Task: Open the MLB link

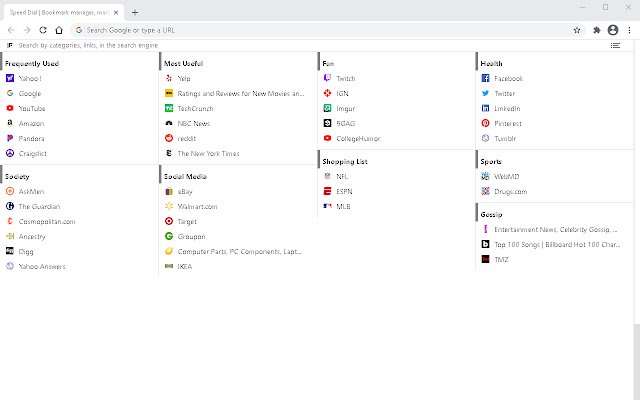Action: tap(343, 207)
